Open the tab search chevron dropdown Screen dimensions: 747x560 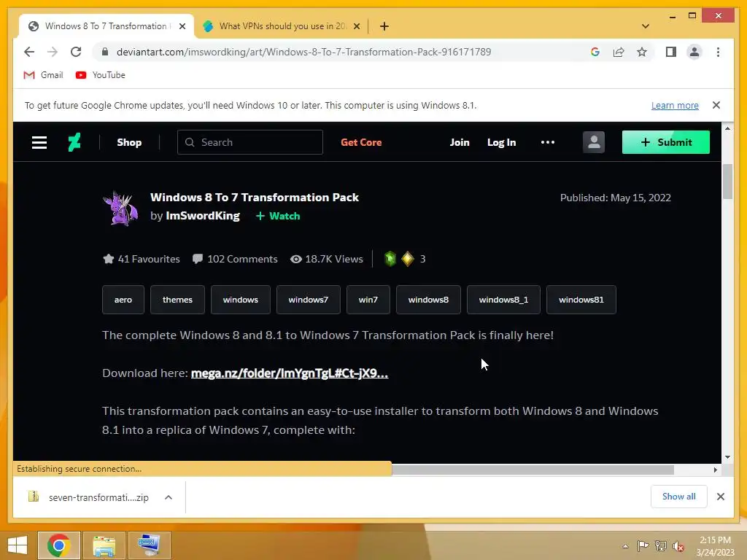(645, 26)
